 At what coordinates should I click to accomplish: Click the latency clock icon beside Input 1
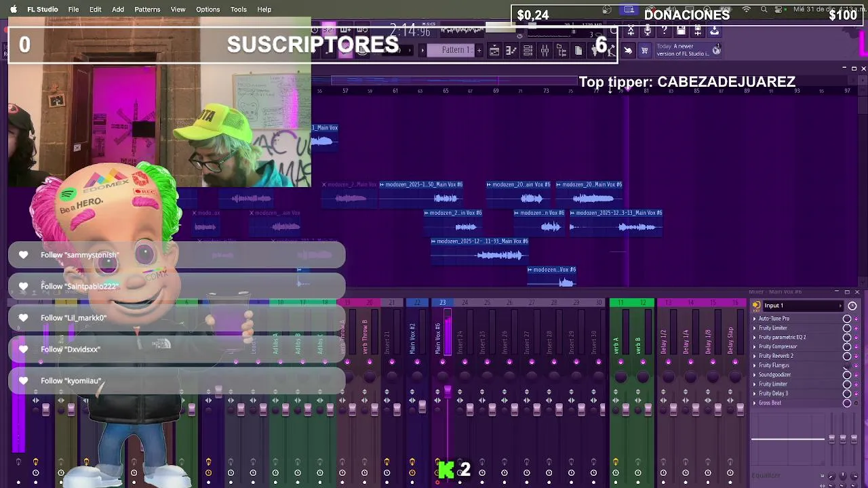[x=852, y=306]
